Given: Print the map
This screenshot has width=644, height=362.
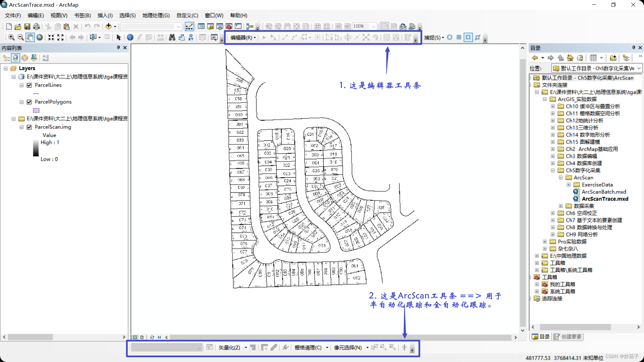Looking at the screenshot, I should coord(37,26).
